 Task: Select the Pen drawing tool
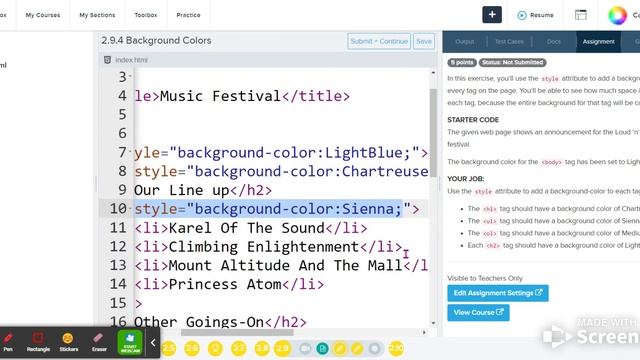tap(8, 342)
